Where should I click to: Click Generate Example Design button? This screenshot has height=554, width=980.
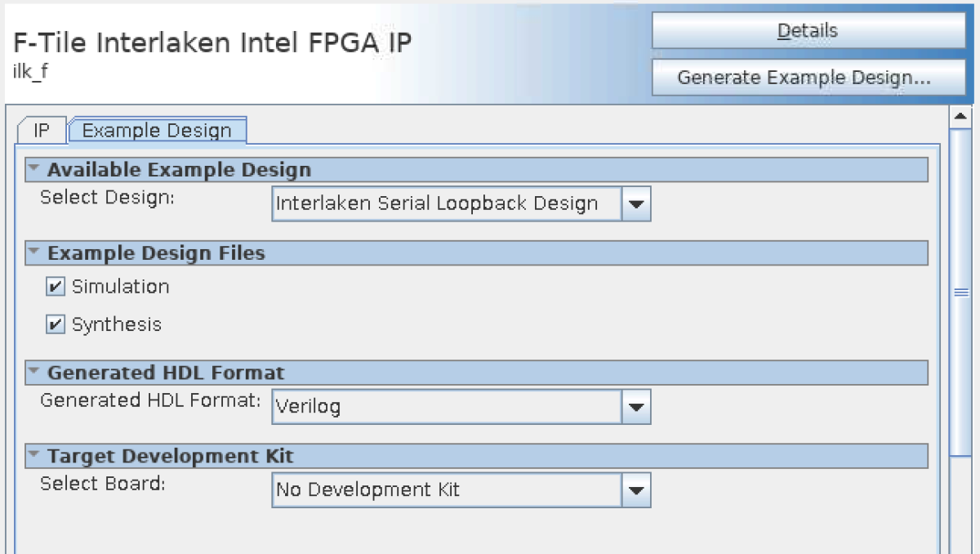808,78
